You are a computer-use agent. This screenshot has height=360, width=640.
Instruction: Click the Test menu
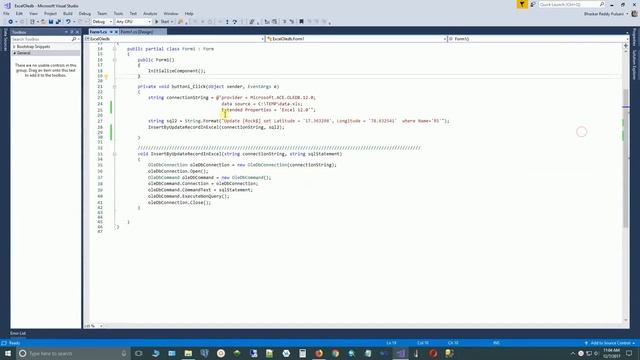tap(133, 13)
